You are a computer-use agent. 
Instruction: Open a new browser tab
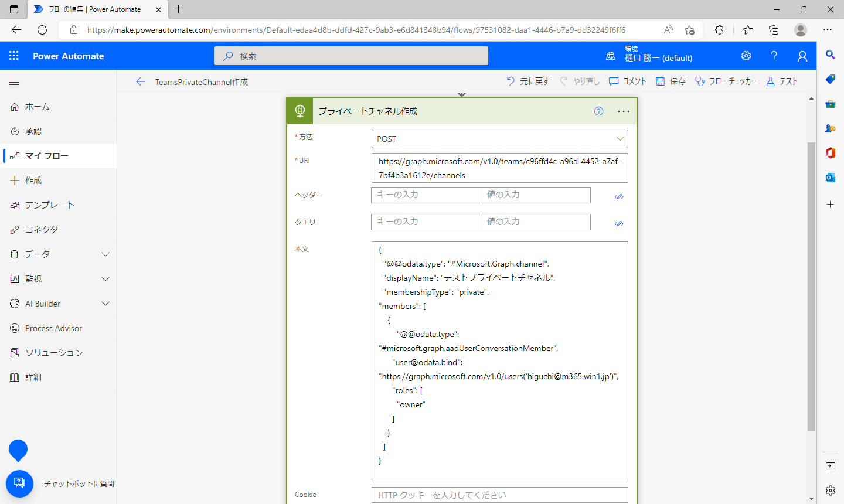click(179, 9)
